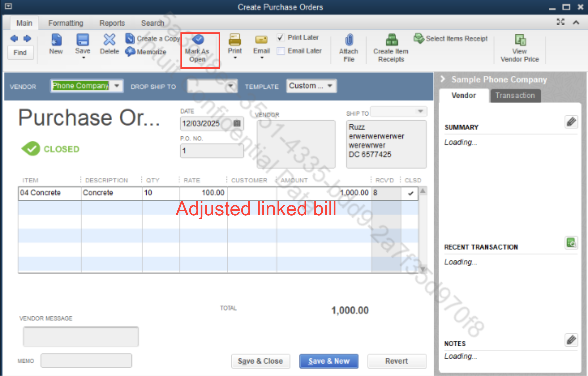Image resolution: width=588 pixels, height=376 pixels.
Task: Edit vendor summary with the pencil icon
Action: coord(571,122)
